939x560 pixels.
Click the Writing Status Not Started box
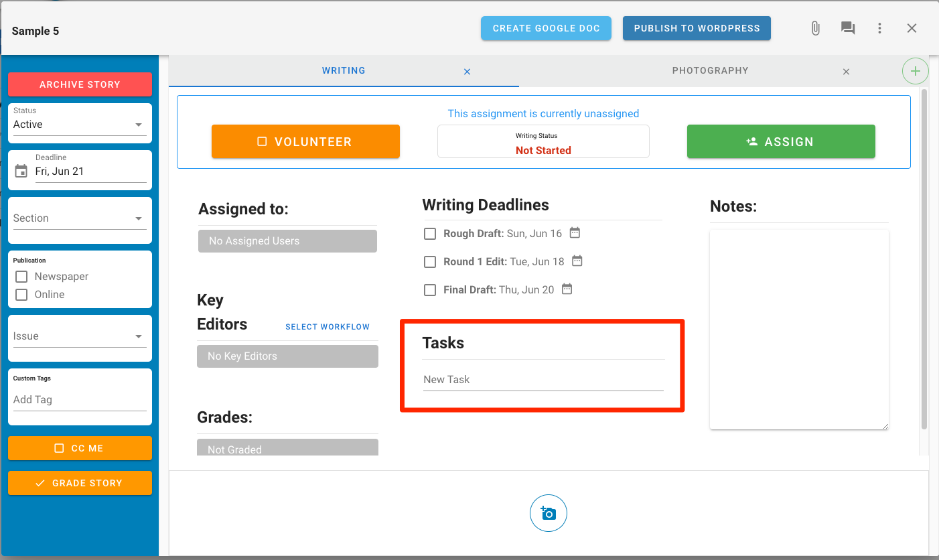pyautogui.click(x=543, y=141)
